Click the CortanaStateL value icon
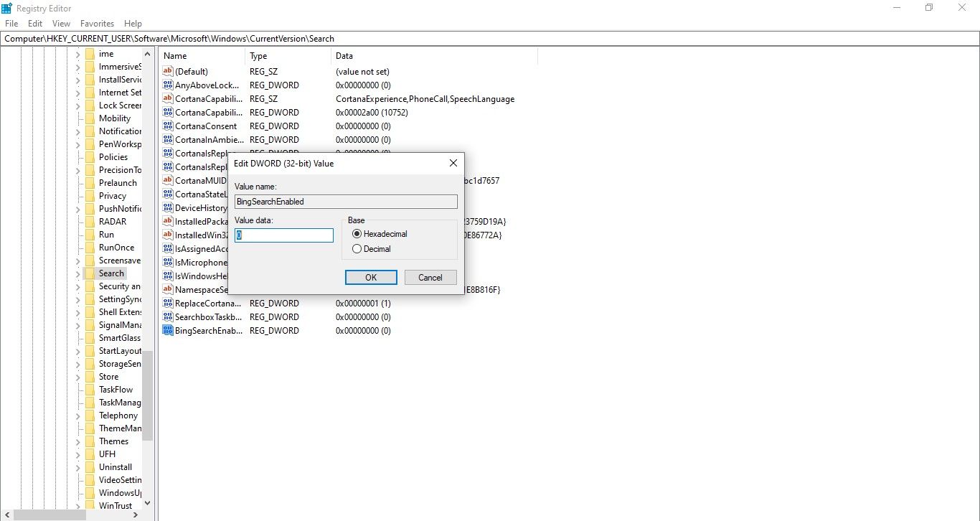980x521 pixels. pyautogui.click(x=168, y=194)
